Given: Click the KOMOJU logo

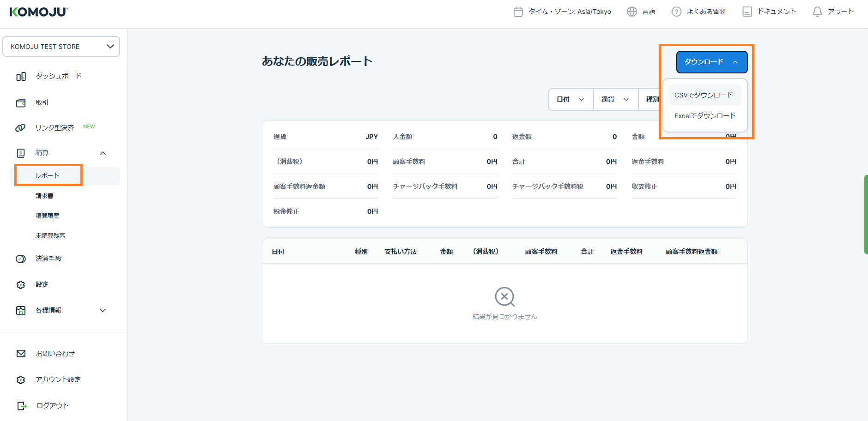Looking at the screenshot, I should pos(39,12).
